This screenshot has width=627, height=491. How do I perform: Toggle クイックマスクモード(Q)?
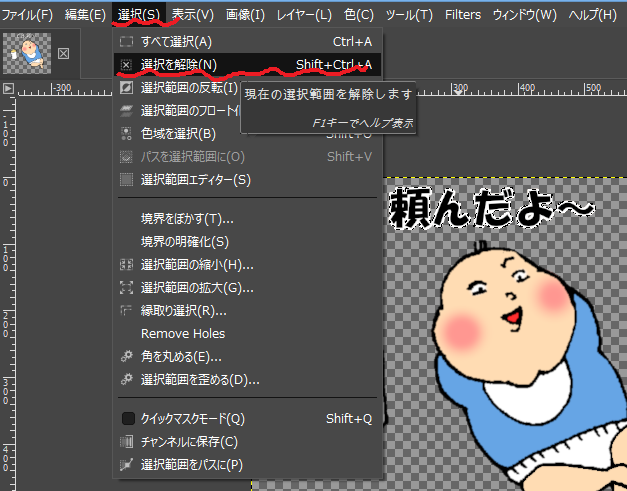[247, 419]
